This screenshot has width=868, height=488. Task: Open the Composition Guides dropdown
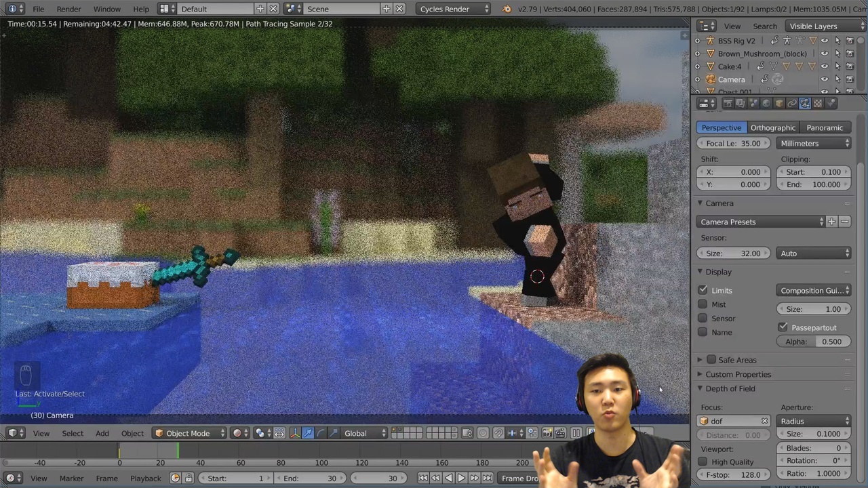click(812, 290)
